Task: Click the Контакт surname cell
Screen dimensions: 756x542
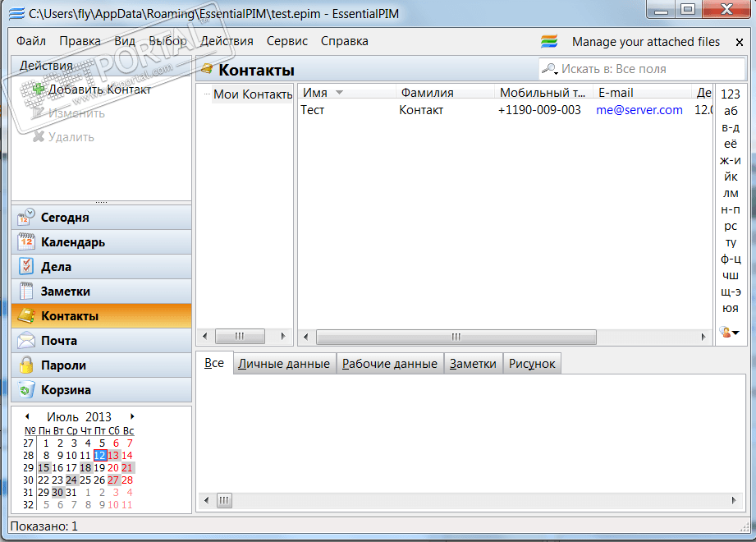Action: tap(421, 110)
